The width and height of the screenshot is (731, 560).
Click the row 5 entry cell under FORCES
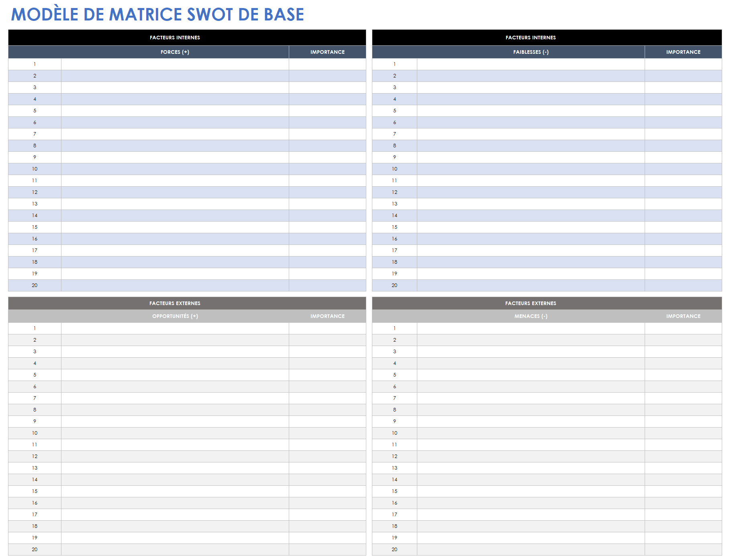(x=175, y=111)
